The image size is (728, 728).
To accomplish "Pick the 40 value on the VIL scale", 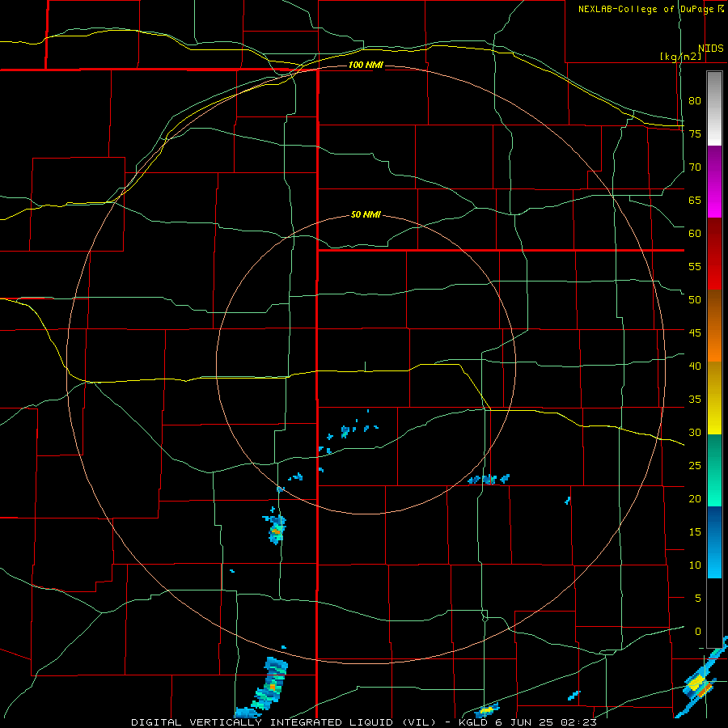I will tap(695, 366).
